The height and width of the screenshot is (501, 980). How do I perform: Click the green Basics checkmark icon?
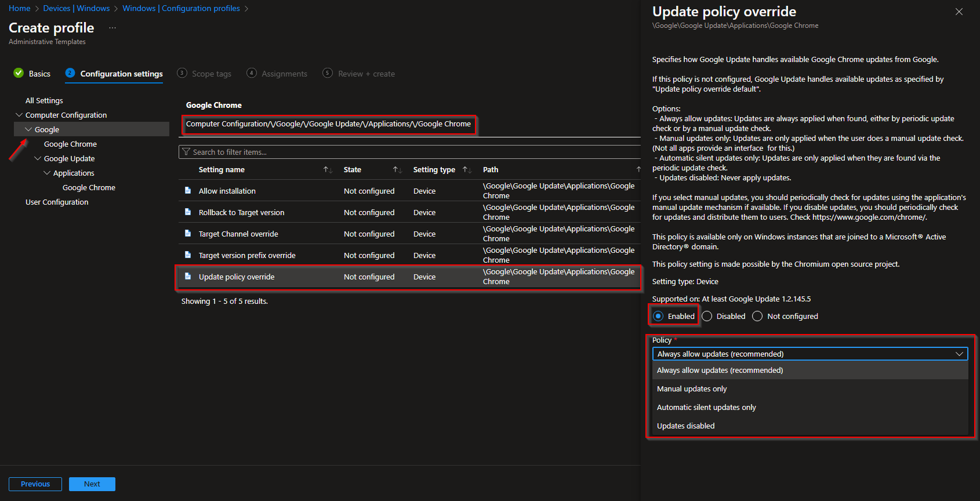click(19, 73)
